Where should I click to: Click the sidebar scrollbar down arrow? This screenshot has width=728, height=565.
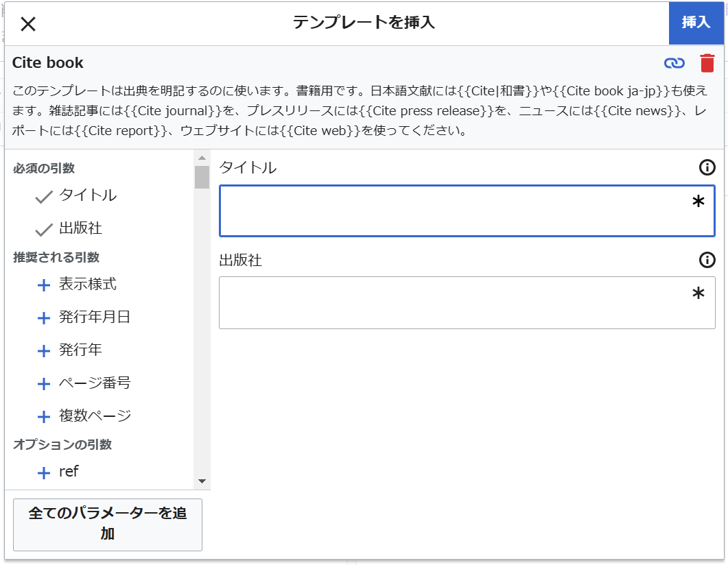click(x=202, y=481)
